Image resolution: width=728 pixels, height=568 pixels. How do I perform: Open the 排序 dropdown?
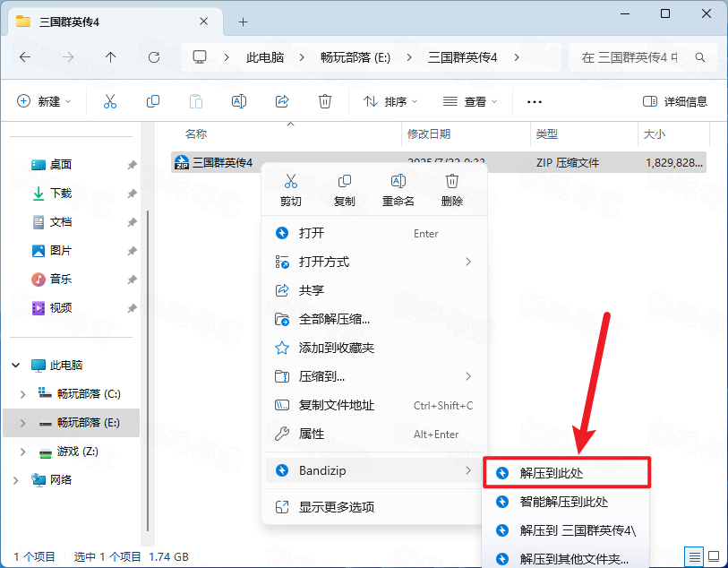tap(390, 101)
